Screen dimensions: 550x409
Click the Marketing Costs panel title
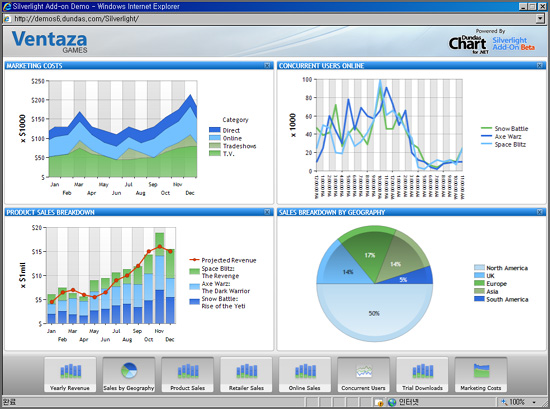(34, 66)
